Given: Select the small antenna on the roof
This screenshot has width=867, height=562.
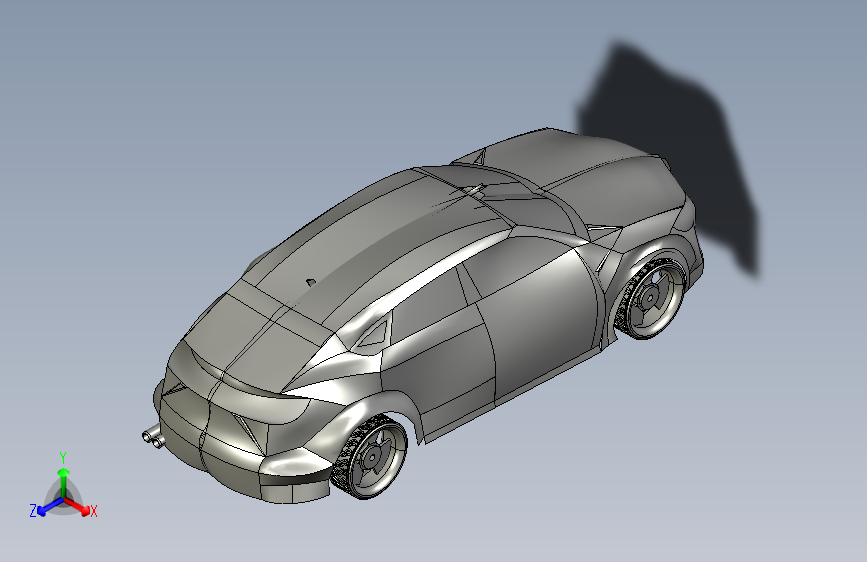Looking at the screenshot, I should (311, 283).
